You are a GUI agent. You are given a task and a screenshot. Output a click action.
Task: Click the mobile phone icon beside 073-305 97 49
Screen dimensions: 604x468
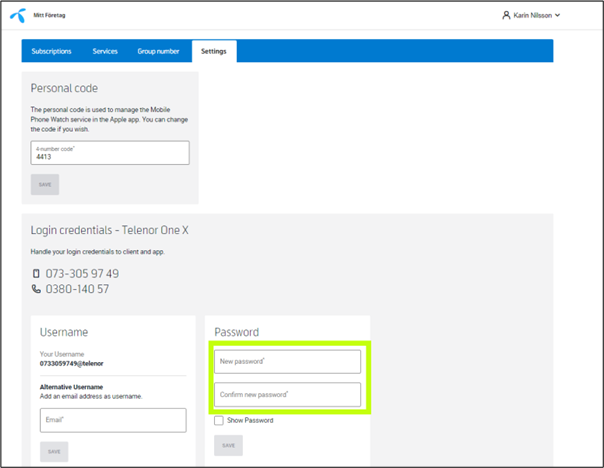36,273
